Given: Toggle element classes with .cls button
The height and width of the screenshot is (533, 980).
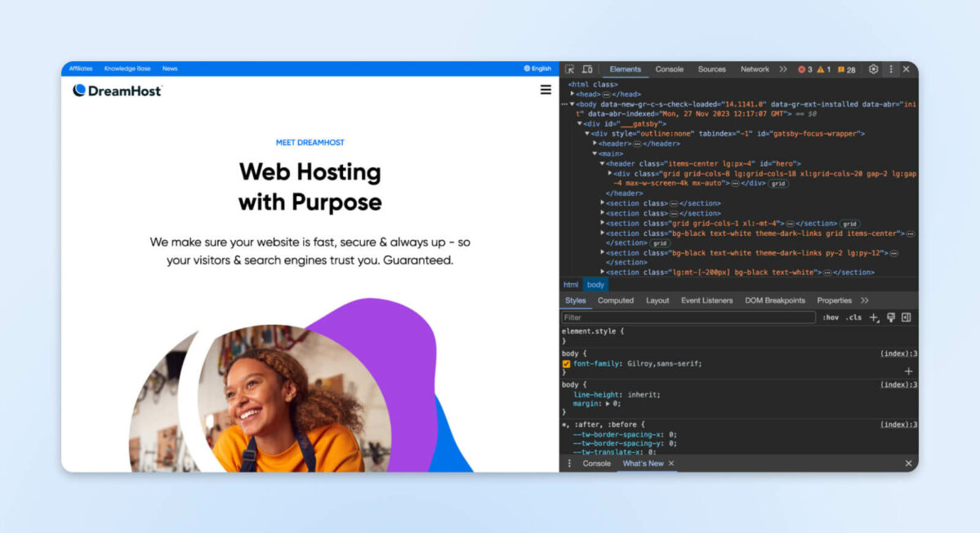Looking at the screenshot, I should [854, 318].
